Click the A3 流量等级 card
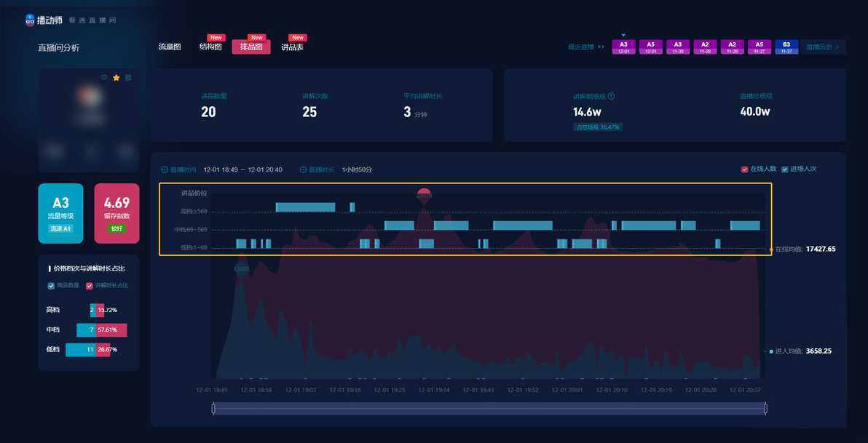 point(60,213)
